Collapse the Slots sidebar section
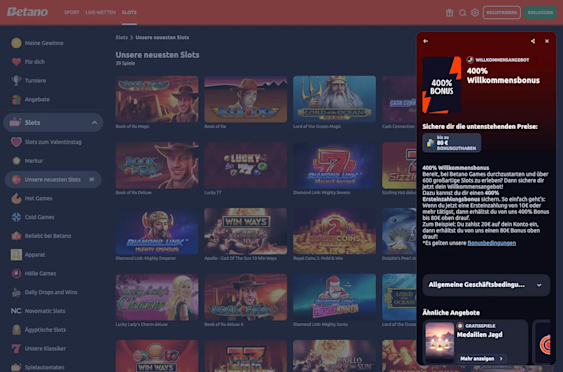The width and height of the screenshot is (563, 372). 94,123
